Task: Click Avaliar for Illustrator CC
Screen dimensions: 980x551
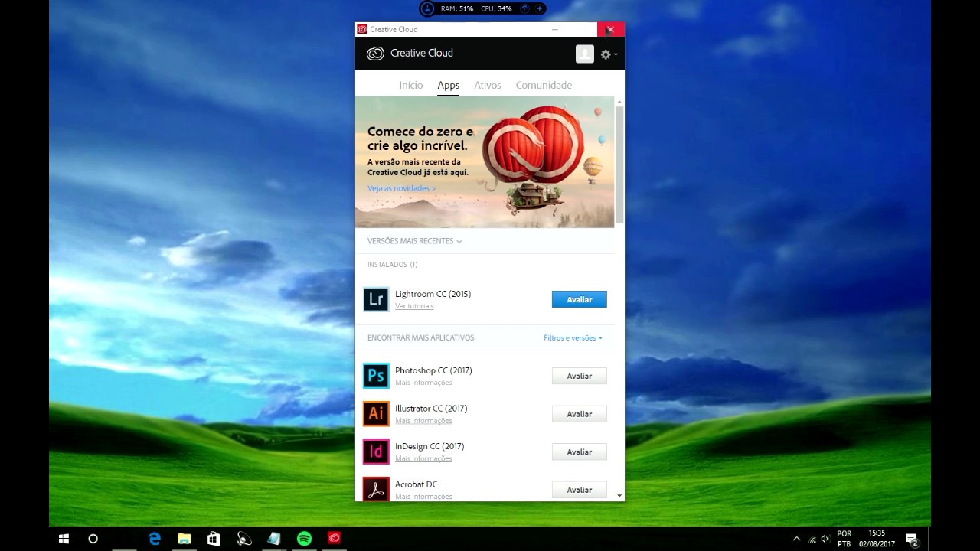Action: coord(580,414)
